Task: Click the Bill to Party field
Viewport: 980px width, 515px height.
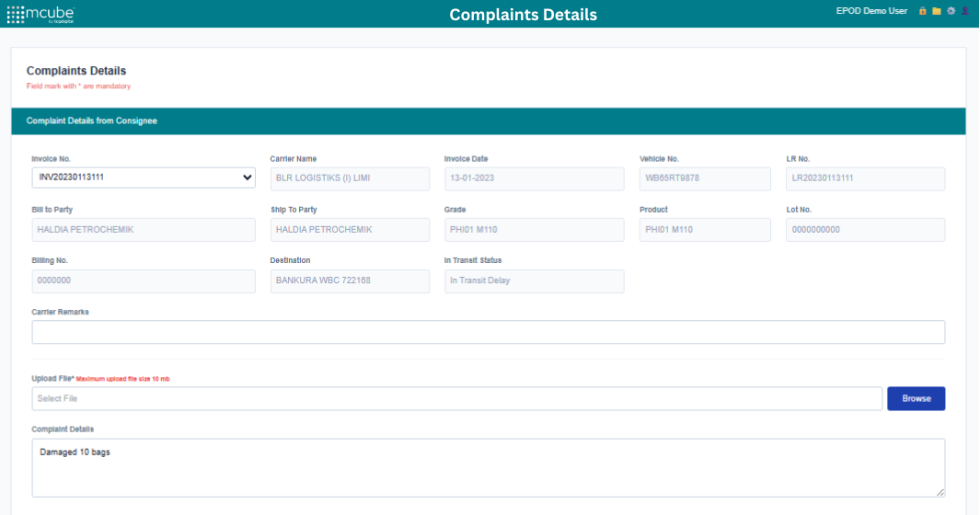Action: point(144,230)
